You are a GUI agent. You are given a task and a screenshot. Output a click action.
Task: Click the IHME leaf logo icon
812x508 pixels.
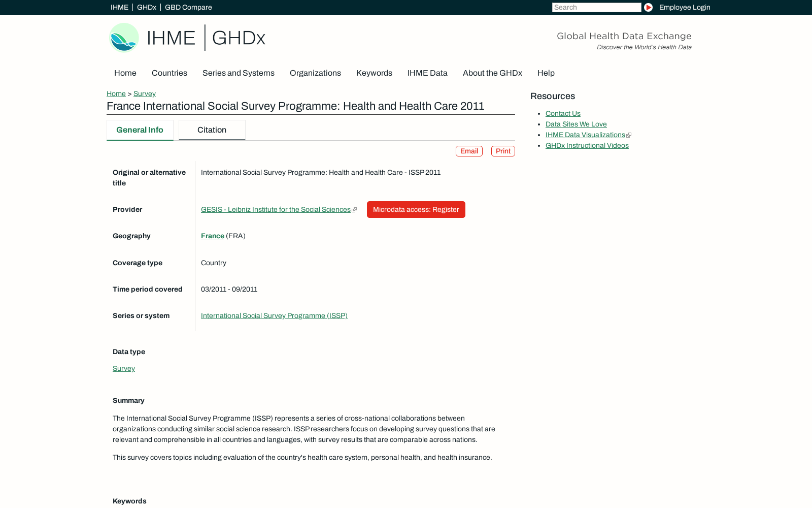(124, 38)
